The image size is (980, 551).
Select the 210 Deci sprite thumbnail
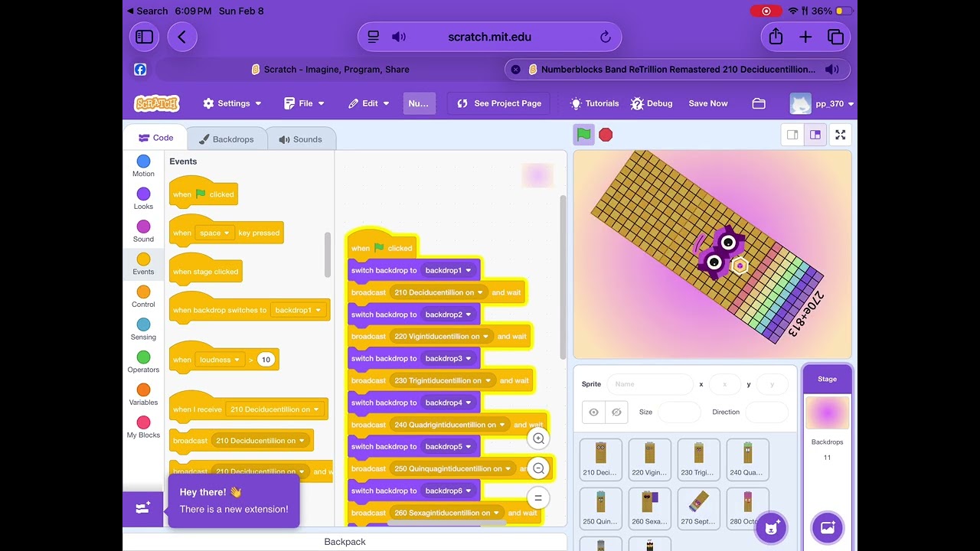(x=600, y=459)
